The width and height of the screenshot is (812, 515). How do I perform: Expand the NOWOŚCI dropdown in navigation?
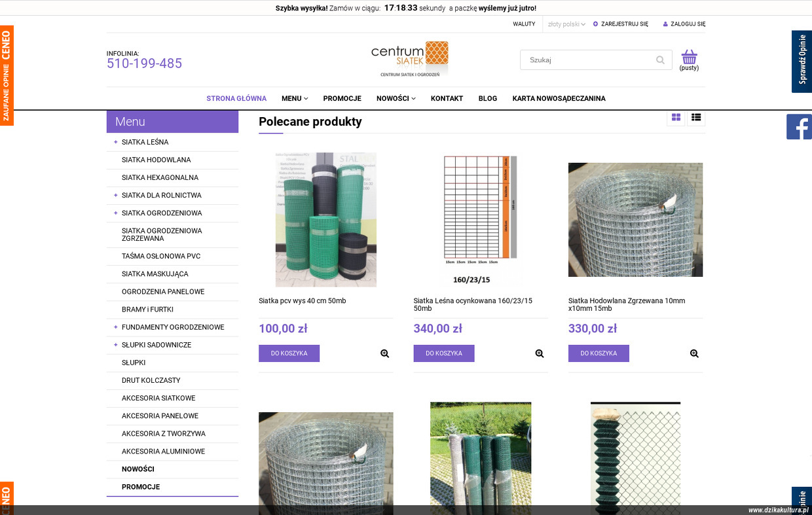396,99
